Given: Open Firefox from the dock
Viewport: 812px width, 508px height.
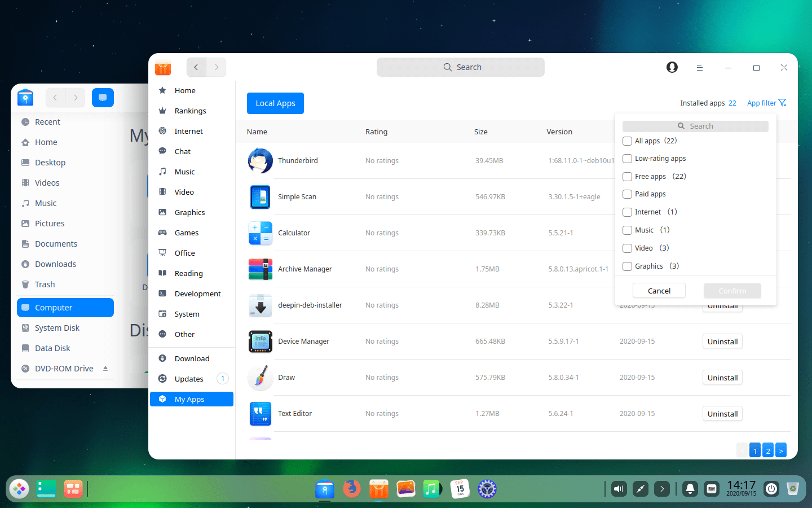Looking at the screenshot, I should coord(352,488).
